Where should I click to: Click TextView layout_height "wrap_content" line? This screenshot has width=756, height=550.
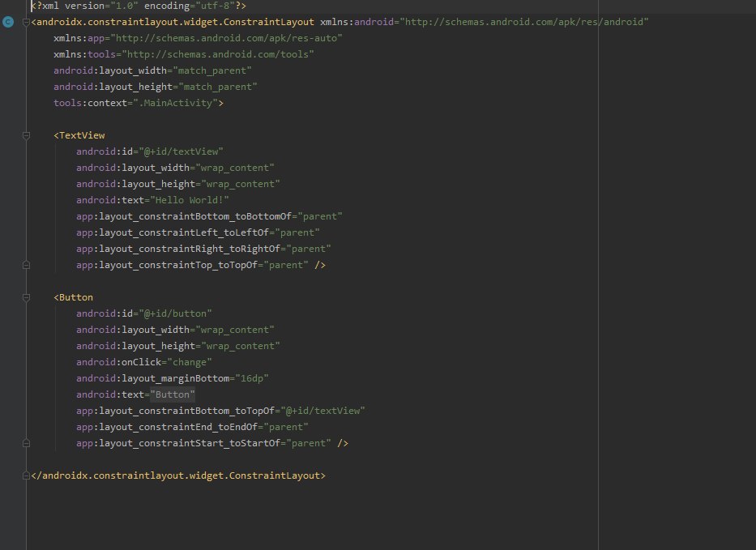coord(178,184)
